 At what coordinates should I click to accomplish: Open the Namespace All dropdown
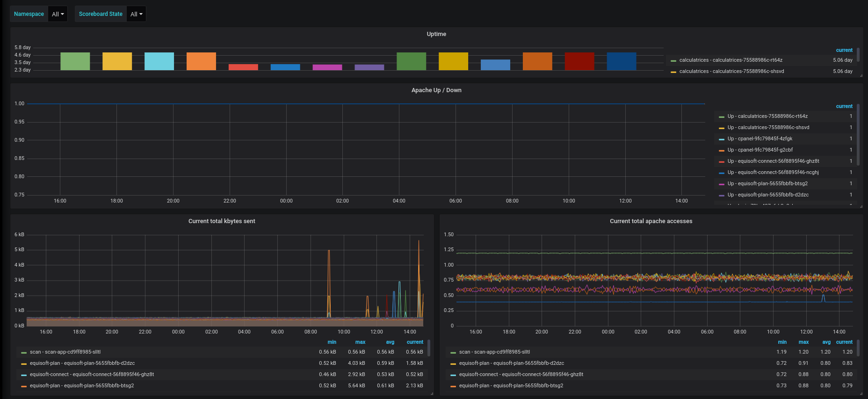[x=58, y=14]
